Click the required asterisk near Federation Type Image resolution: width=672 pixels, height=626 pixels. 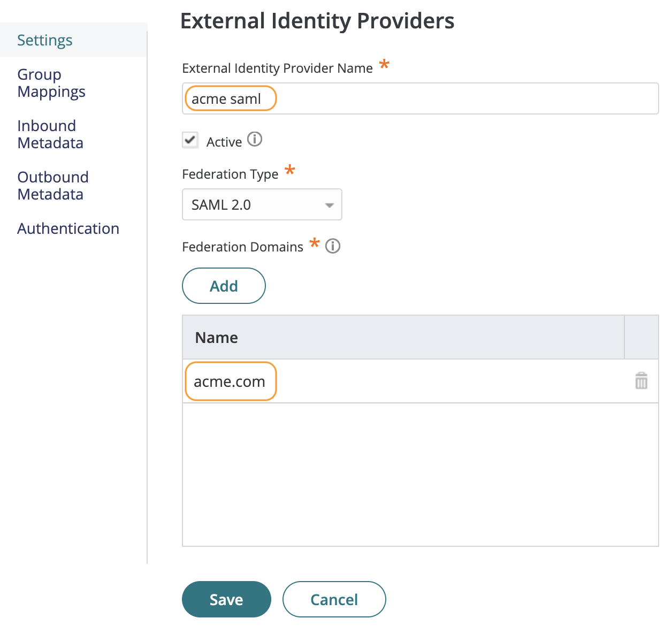289,171
